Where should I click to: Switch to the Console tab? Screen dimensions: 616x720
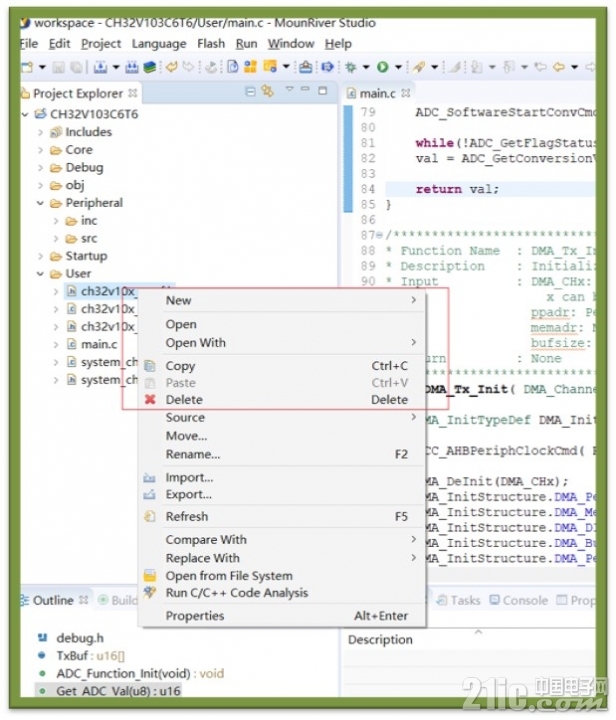tap(519, 601)
